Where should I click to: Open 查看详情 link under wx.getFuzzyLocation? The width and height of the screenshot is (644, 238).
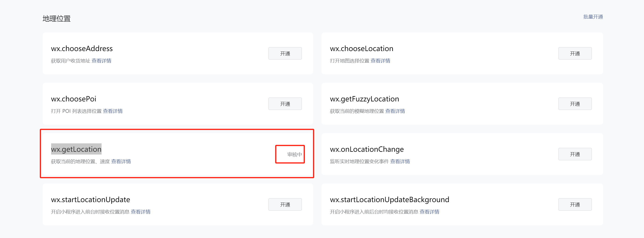(395, 111)
